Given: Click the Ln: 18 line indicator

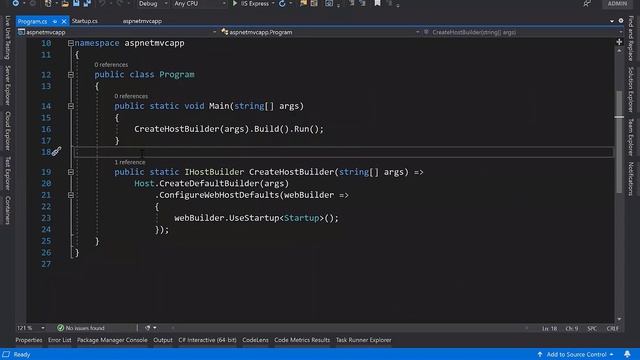Looking at the screenshot, I should tap(549, 328).
